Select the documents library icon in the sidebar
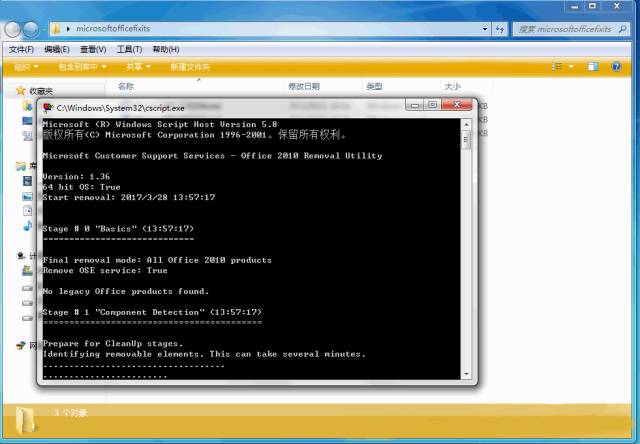Image resolution: width=640 pixels, height=444 pixels. (27, 211)
